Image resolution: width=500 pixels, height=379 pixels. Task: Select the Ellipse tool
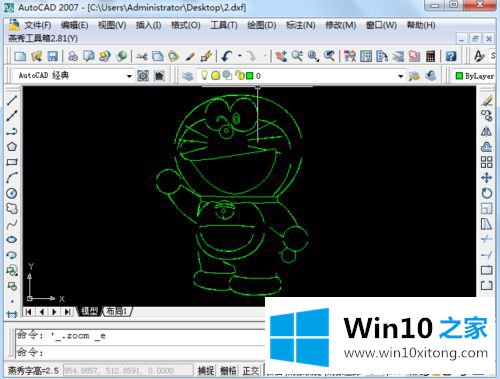(12, 239)
